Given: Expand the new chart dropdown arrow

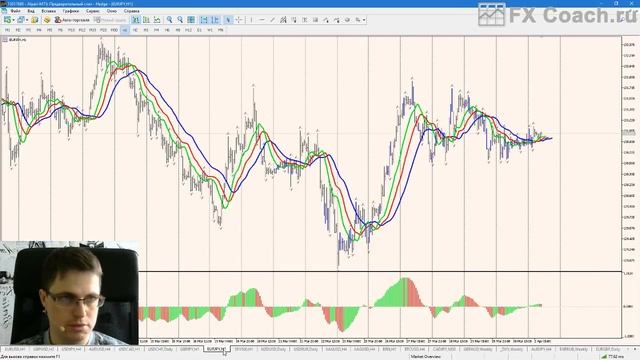Looking at the screenshot, I should (x=13, y=20).
